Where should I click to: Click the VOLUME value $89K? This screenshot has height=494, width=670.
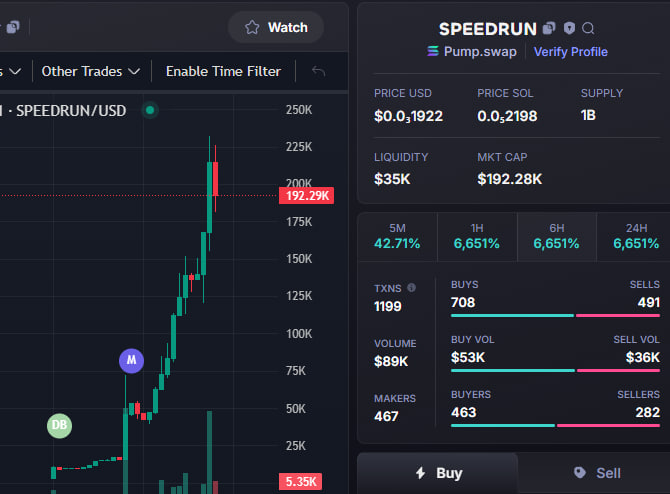tap(391, 362)
